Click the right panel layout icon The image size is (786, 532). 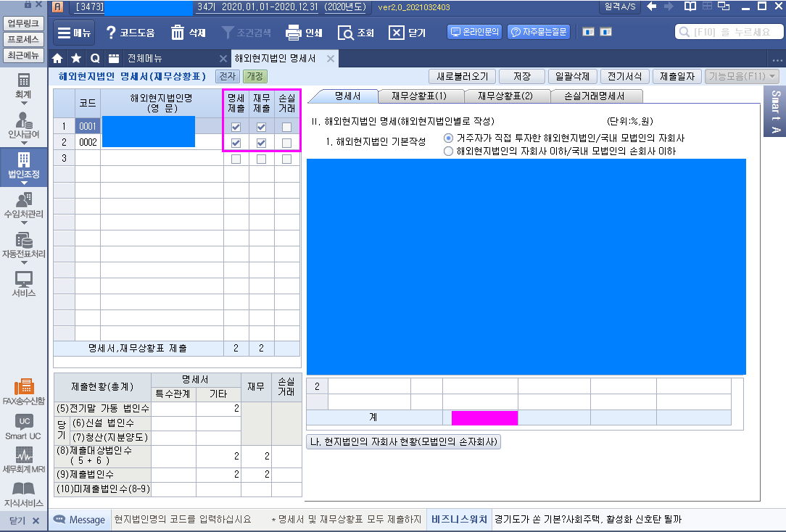(x=606, y=32)
